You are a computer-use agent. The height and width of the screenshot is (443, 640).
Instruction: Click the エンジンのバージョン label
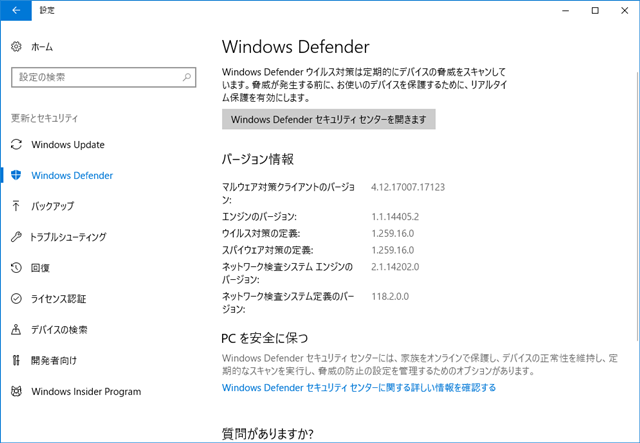tap(259, 217)
